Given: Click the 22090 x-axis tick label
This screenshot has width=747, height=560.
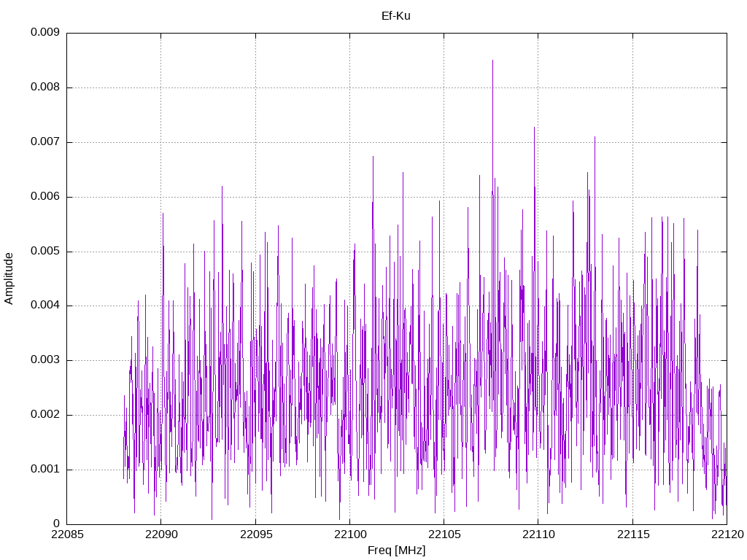Looking at the screenshot, I should [x=161, y=534].
